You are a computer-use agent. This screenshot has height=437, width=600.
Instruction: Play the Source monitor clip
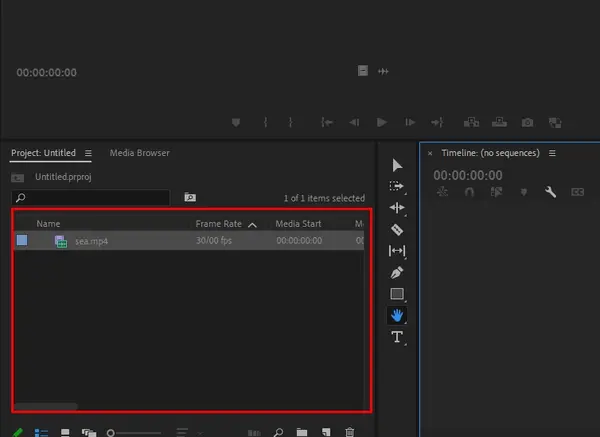(382, 122)
